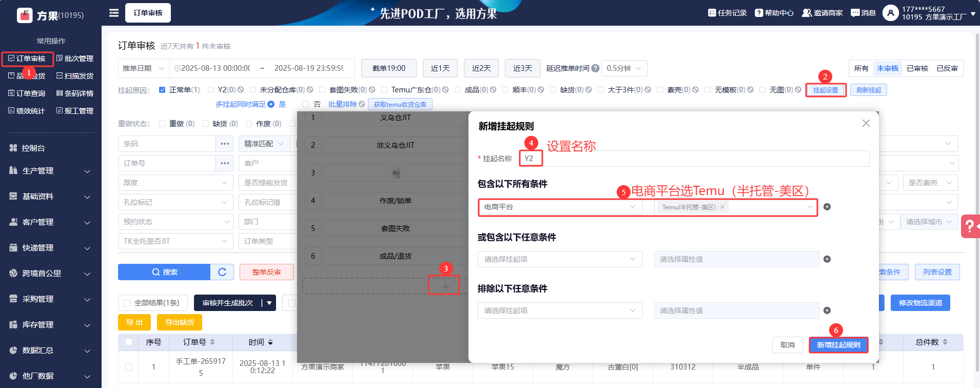Image resolution: width=980 pixels, height=388 pixels.
Task: Sort the table by 订单号 column
Action: point(212,342)
